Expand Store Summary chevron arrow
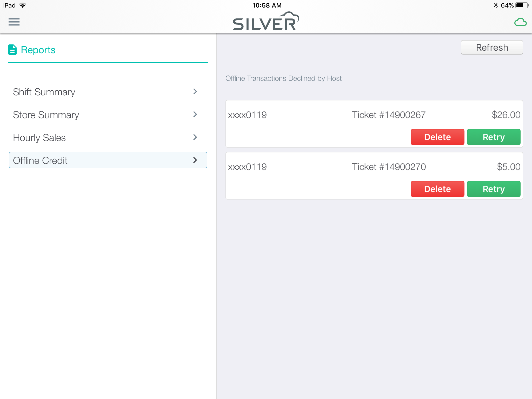Viewport: 532px width, 399px height. click(195, 114)
